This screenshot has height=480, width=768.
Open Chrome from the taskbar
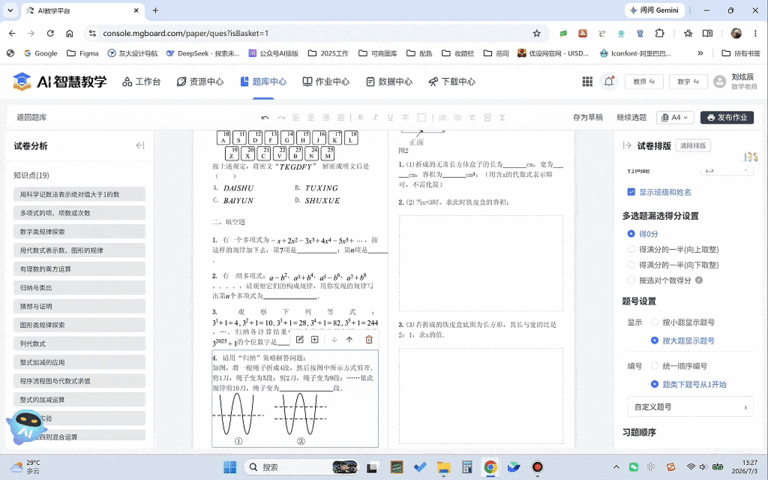pyautogui.click(x=490, y=467)
